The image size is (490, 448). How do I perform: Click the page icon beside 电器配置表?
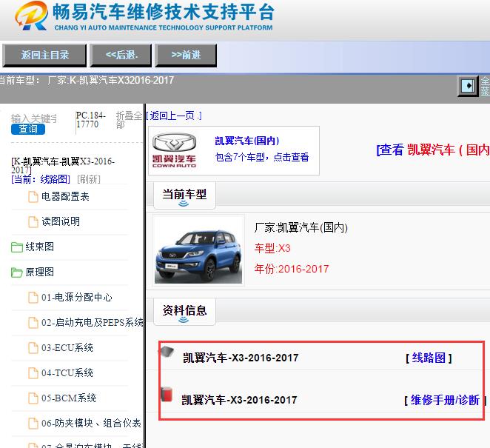(33, 197)
